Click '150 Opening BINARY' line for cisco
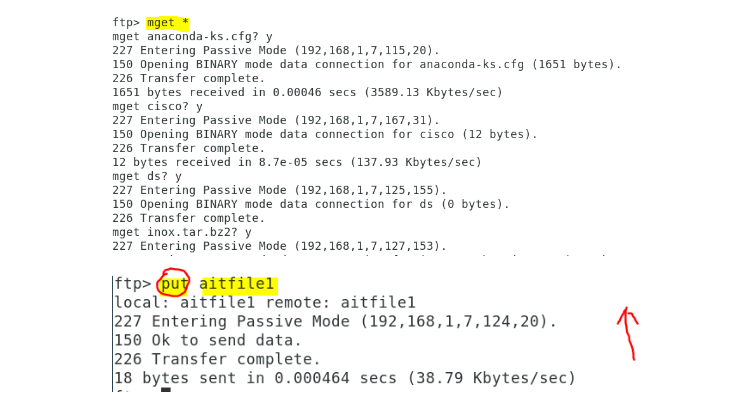The image size is (747, 407). [325, 134]
